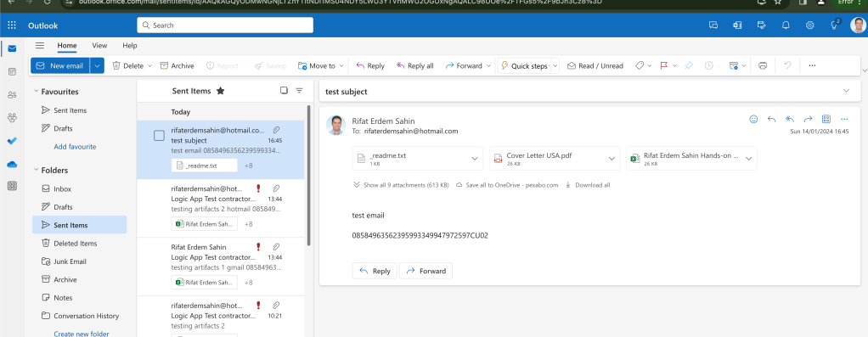Open Calendar from the left rail
The width and height of the screenshot is (868, 337).
coord(12,71)
